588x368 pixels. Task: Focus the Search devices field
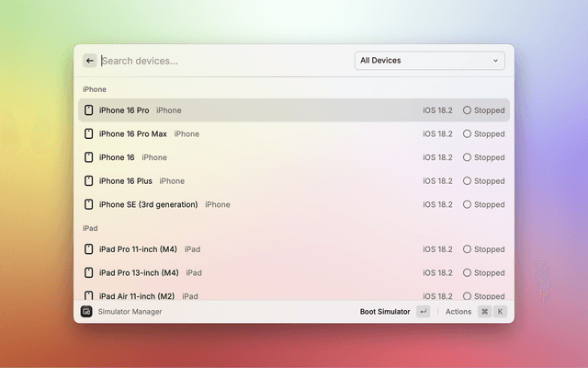coord(220,61)
